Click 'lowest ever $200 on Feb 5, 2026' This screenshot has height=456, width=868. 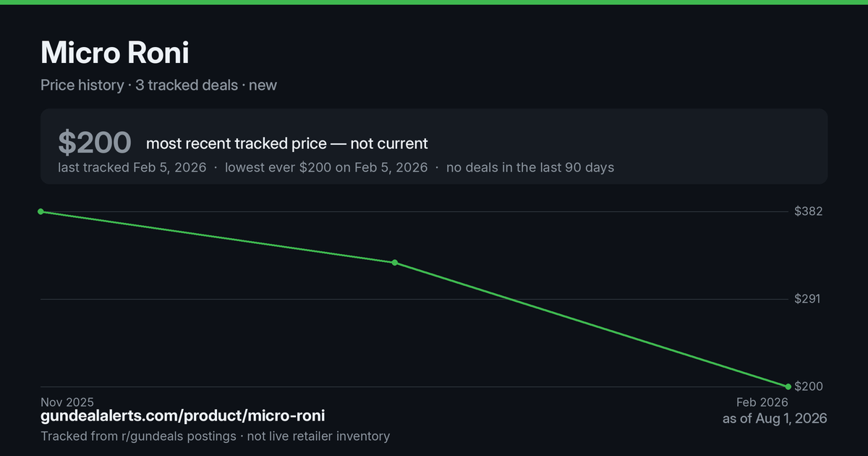pyautogui.click(x=326, y=167)
